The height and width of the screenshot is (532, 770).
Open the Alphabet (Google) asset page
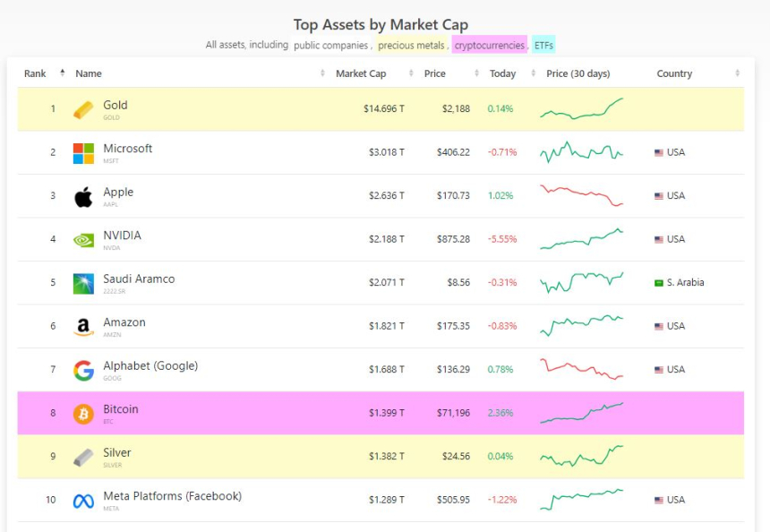[150, 365]
